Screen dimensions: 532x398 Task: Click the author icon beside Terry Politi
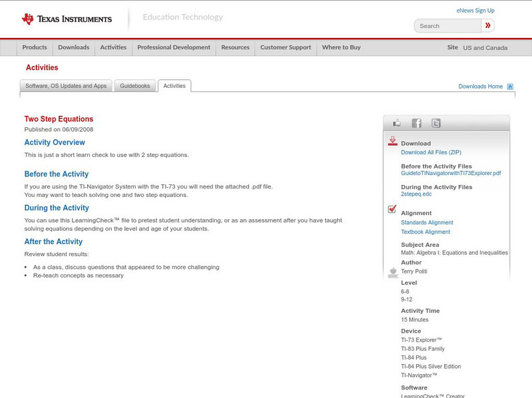(x=392, y=272)
